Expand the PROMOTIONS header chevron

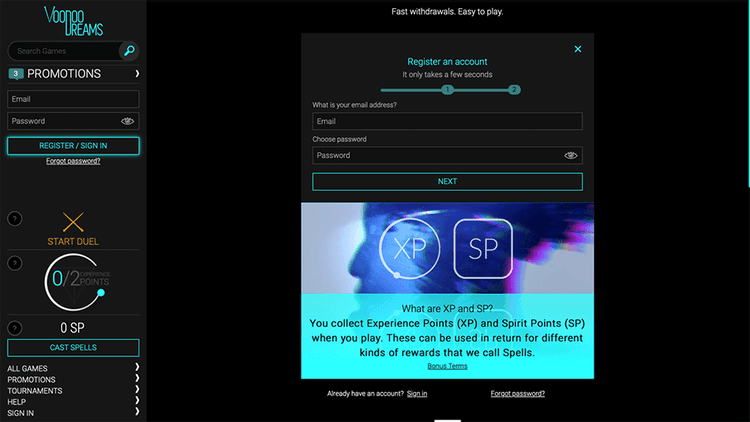(x=137, y=74)
